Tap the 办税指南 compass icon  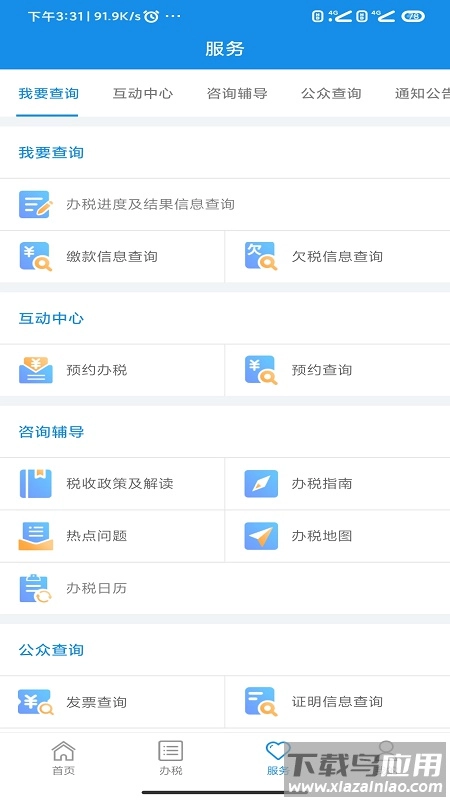[261, 484]
